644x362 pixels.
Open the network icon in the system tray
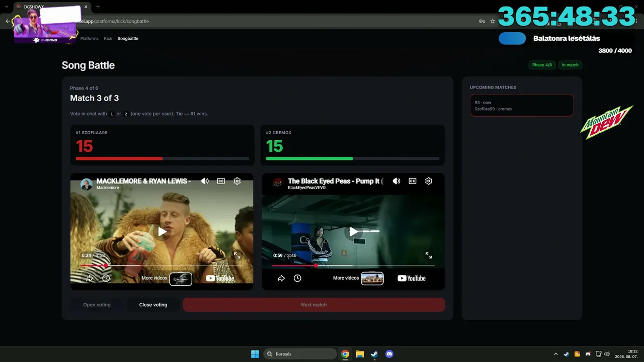pos(599,354)
